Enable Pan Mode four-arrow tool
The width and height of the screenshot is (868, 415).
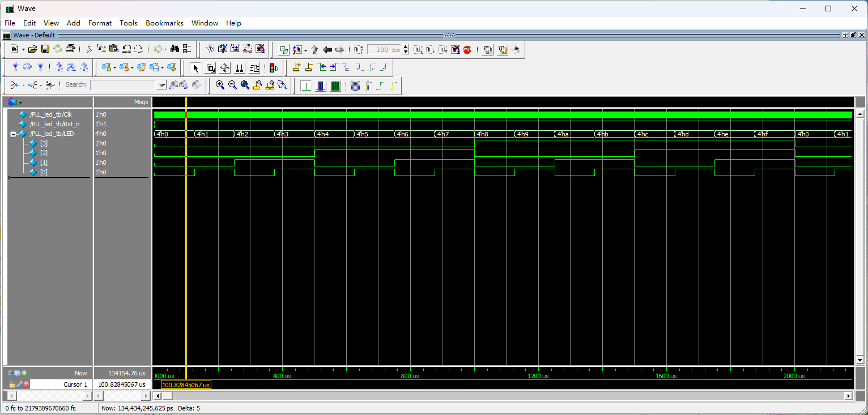pos(225,68)
